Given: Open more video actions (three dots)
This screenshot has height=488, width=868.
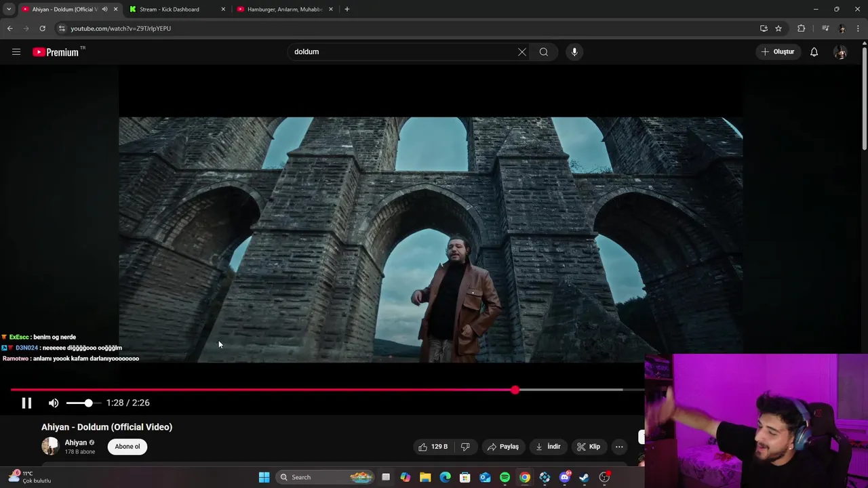Looking at the screenshot, I should (x=619, y=447).
